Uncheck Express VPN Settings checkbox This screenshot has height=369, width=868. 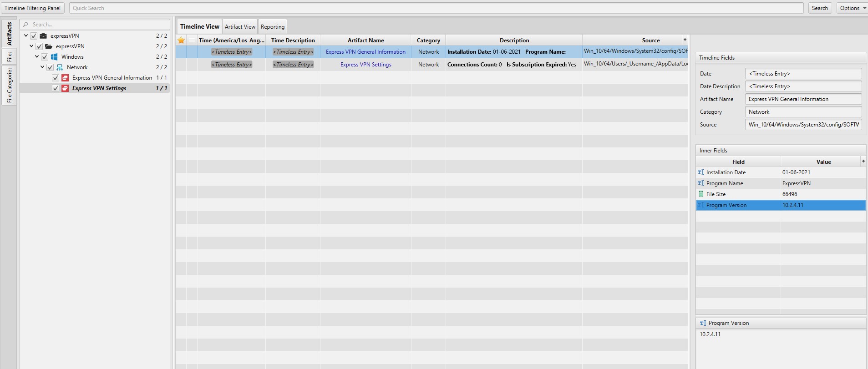pyautogui.click(x=56, y=88)
